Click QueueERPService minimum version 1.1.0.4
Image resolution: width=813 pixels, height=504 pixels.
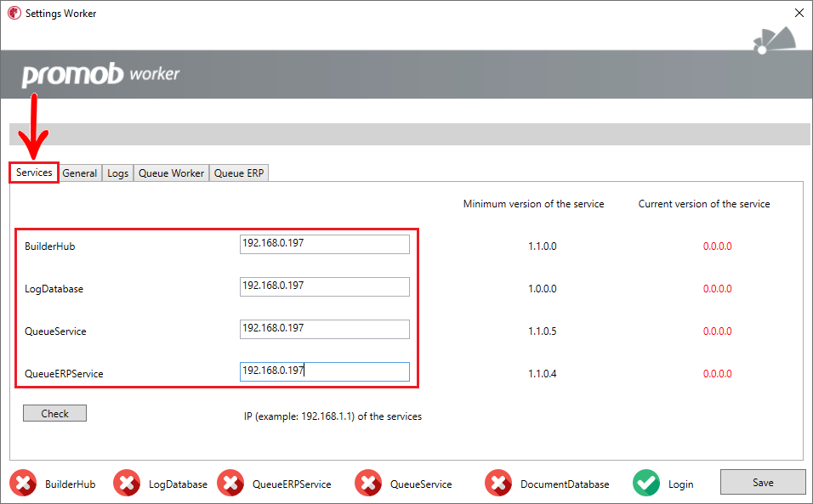[543, 373]
